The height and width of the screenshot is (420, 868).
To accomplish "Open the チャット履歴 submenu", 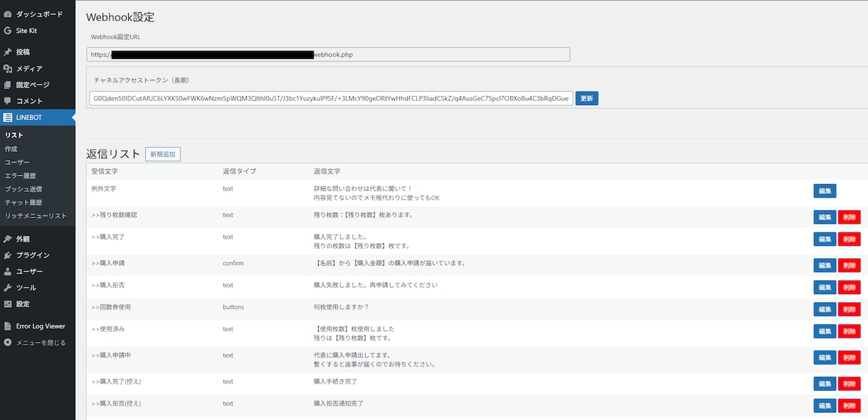I will click(23, 203).
